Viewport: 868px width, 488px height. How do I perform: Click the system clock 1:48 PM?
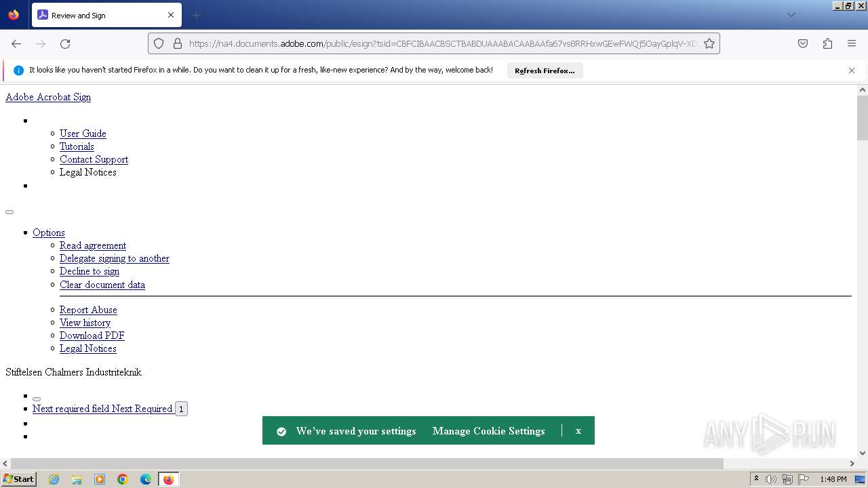833,479
